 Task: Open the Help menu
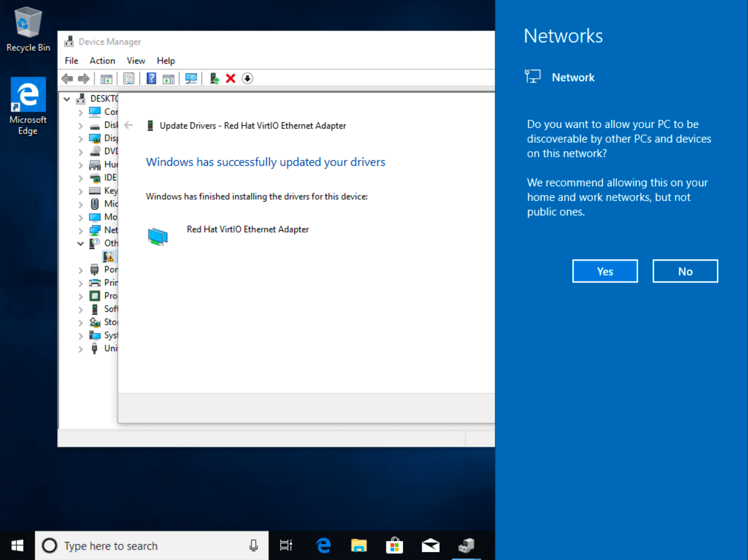tap(166, 60)
